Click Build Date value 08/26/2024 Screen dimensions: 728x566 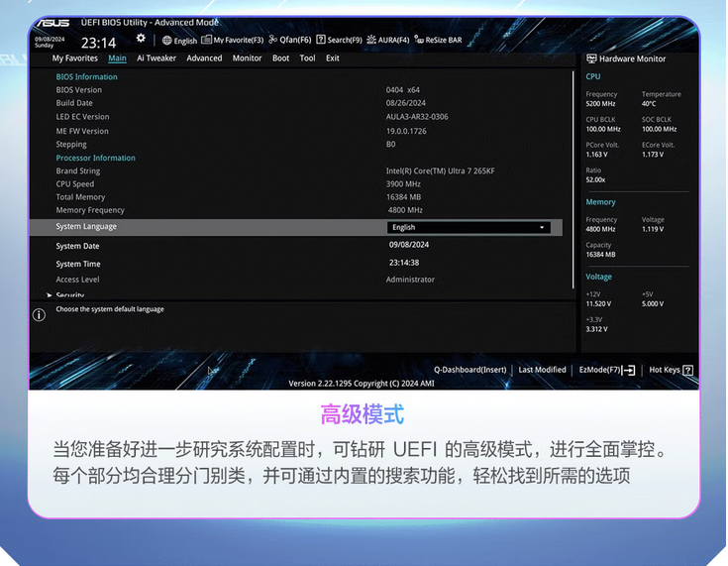tap(406, 103)
